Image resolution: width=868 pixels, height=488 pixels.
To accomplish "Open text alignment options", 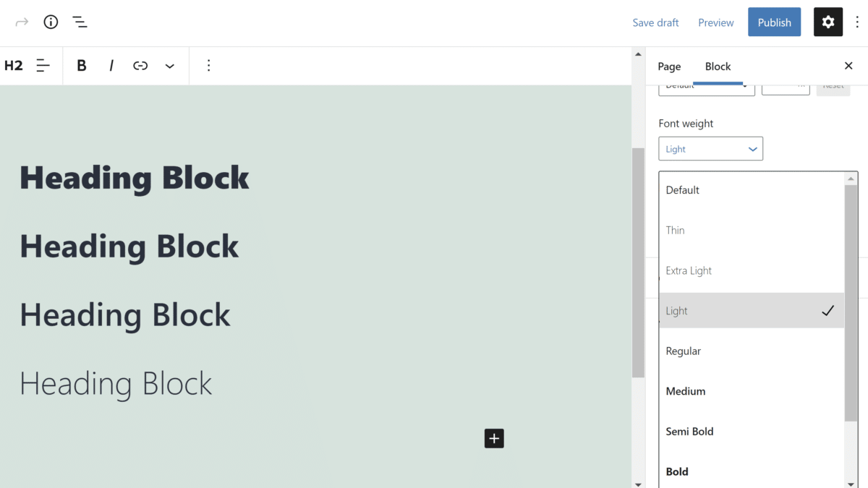I will pos(43,66).
